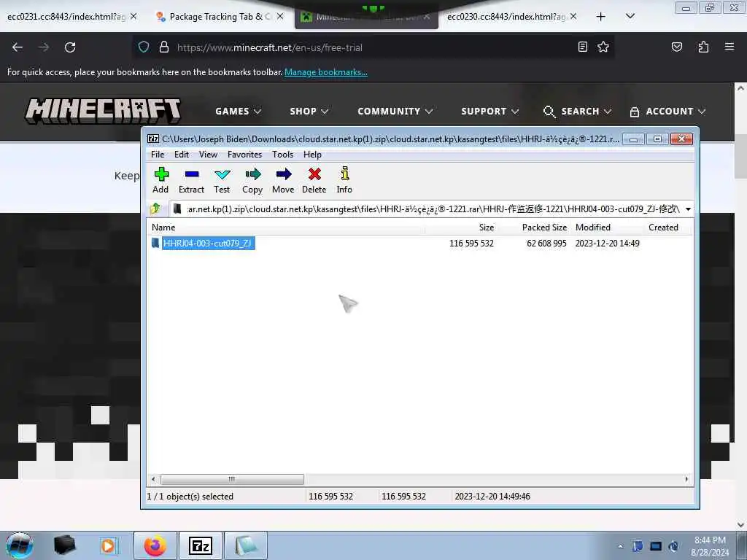Viewport: 747px width, 560px height.
Task: Click the 7-Zip horizontal scrollbar left arrow
Action: tap(153, 479)
